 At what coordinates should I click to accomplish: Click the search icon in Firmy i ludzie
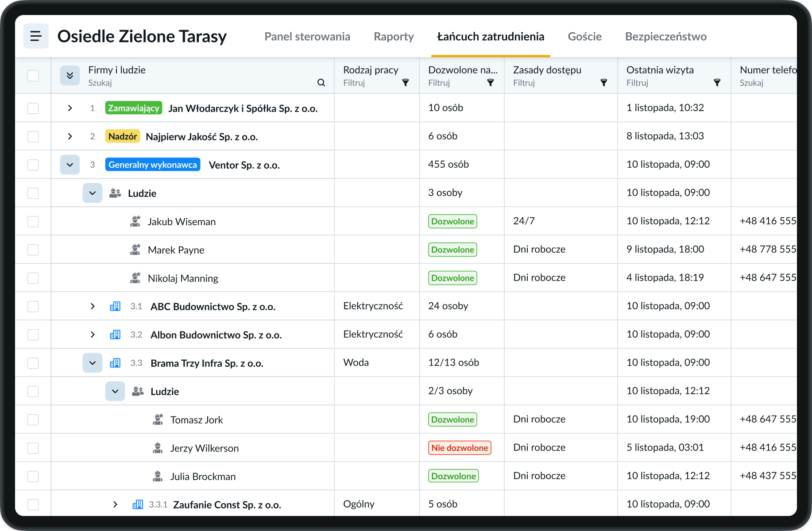(321, 83)
